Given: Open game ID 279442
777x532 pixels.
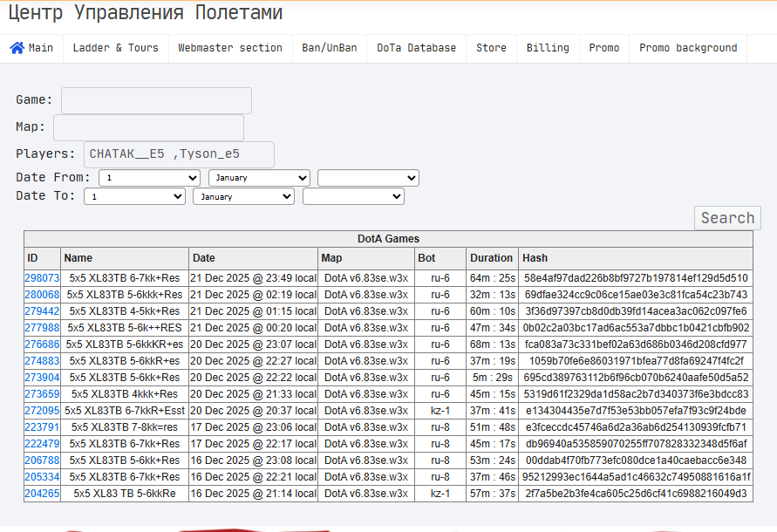Looking at the screenshot, I should click(42, 311).
